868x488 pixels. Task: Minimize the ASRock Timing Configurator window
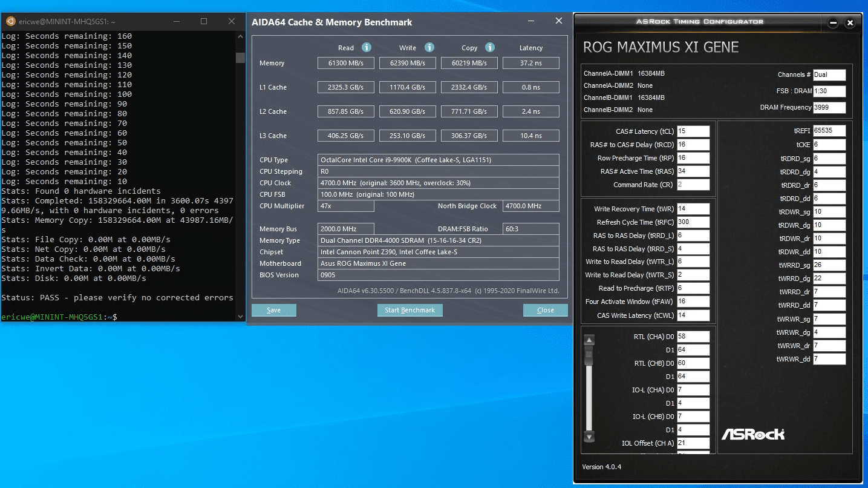834,23
